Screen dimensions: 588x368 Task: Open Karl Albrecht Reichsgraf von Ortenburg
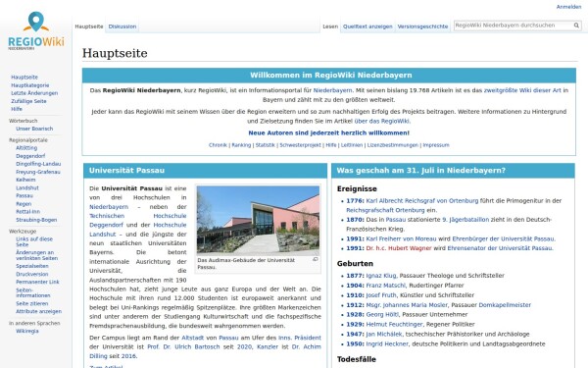tap(422, 201)
